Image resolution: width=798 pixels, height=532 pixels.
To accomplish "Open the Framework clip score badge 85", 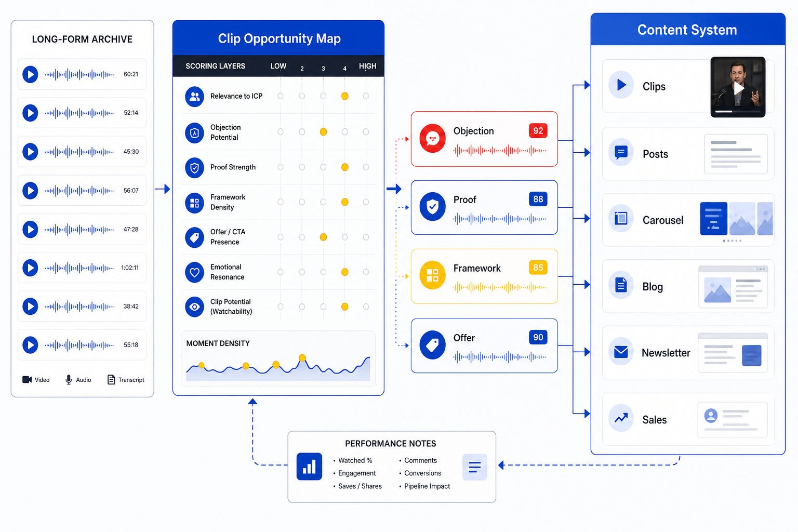I will 538,268.
